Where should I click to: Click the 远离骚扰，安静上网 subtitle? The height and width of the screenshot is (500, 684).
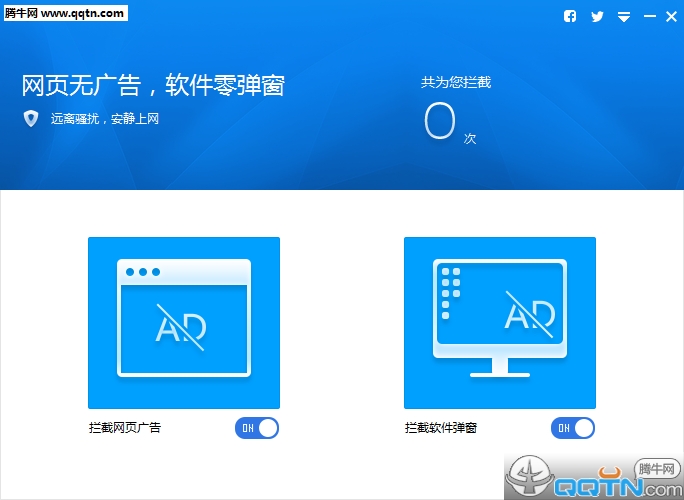(105, 119)
